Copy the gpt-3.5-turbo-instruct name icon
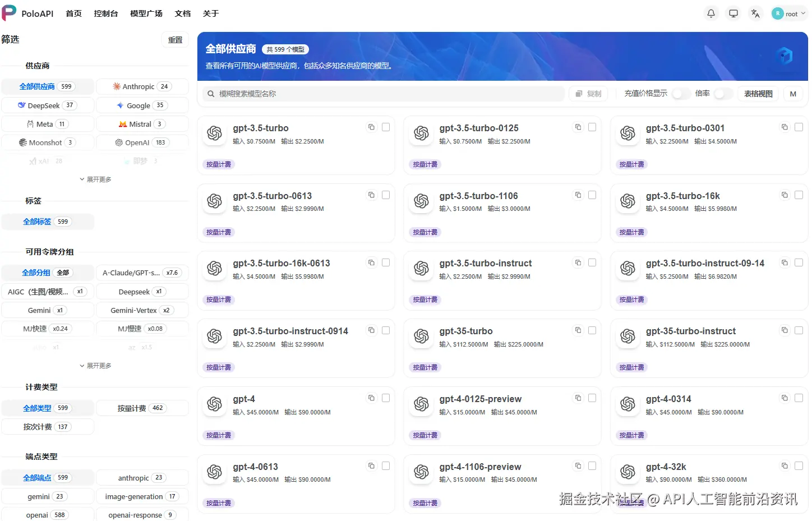The width and height of the screenshot is (812, 521). (578, 262)
